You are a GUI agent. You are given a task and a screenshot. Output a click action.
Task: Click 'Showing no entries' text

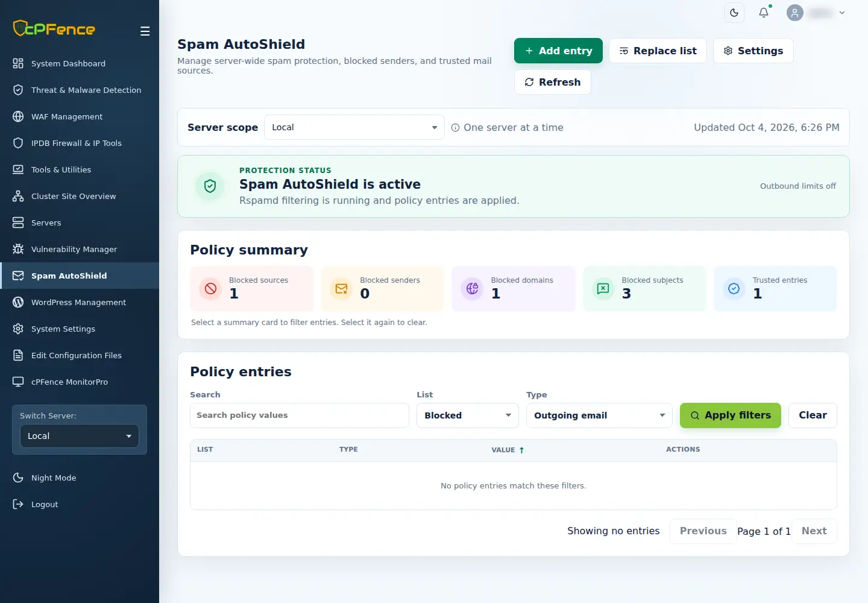coord(614,531)
